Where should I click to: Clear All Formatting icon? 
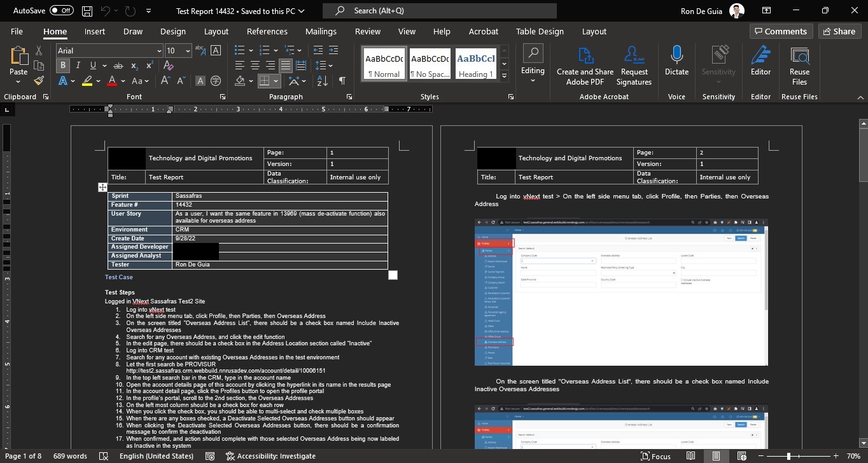(x=168, y=66)
